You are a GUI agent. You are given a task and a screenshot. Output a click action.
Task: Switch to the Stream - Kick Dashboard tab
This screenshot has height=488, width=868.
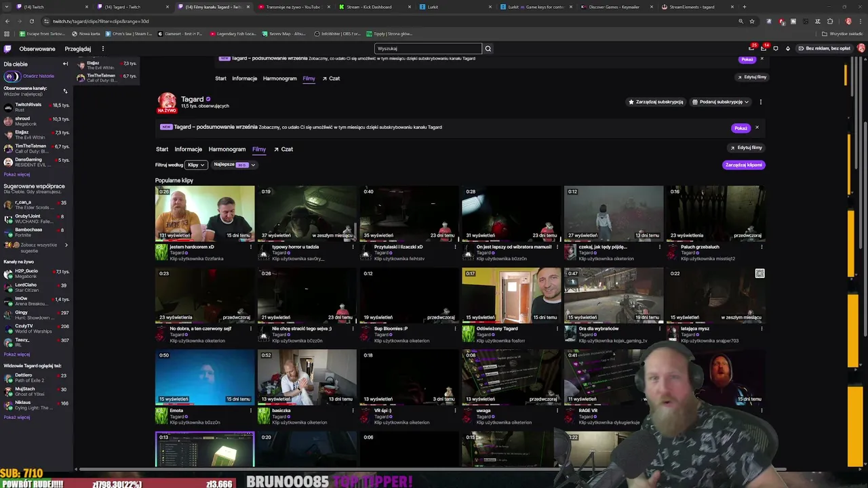pyautogui.click(x=375, y=7)
